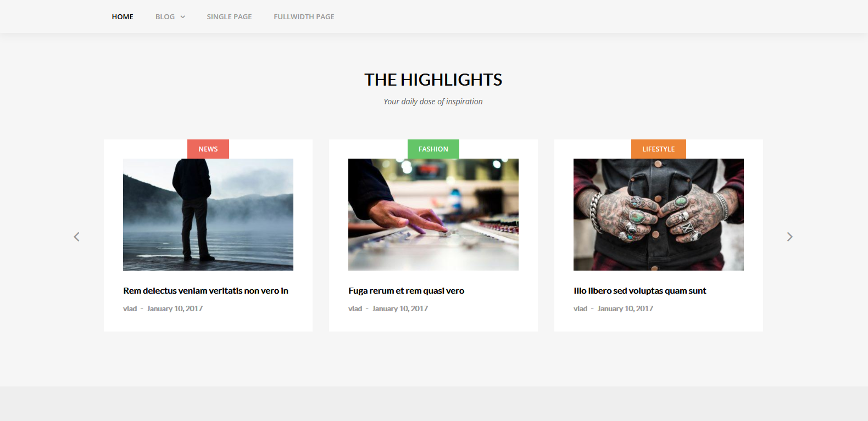This screenshot has width=868, height=421.
Task: Click author vlad under the News post
Action: click(130, 308)
